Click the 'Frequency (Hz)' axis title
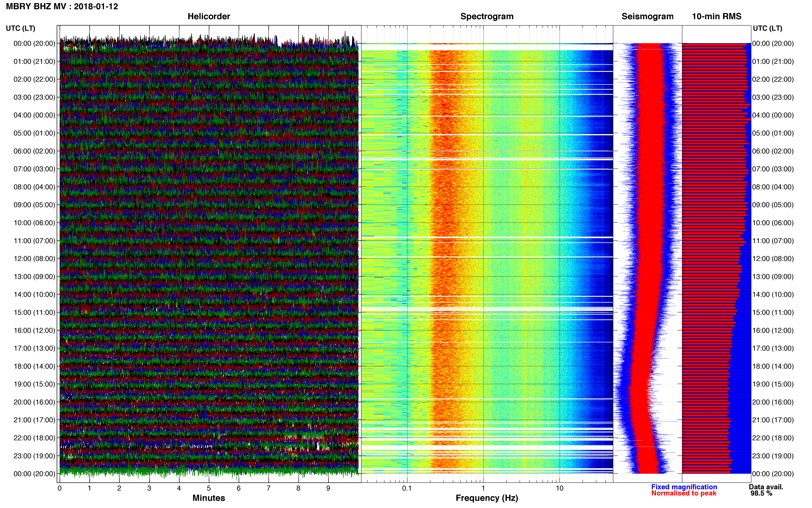The image size is (812, 508). pos(487,498)
